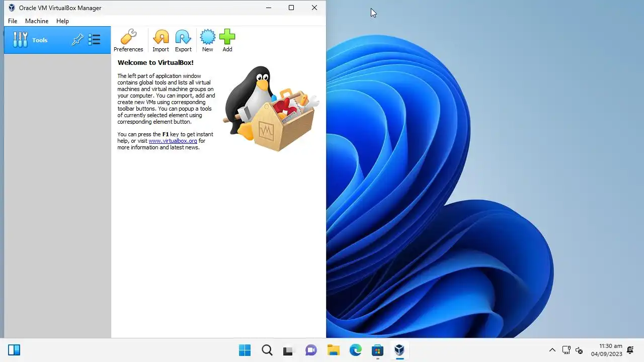This screenshot has width=644, height=362.
Task: Open the Machine menu
Action: click(x=37, y=21)
